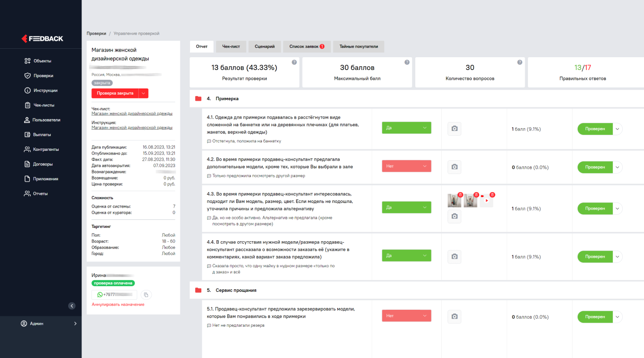Open Инструкции from the sidebar

pos(45,90)
